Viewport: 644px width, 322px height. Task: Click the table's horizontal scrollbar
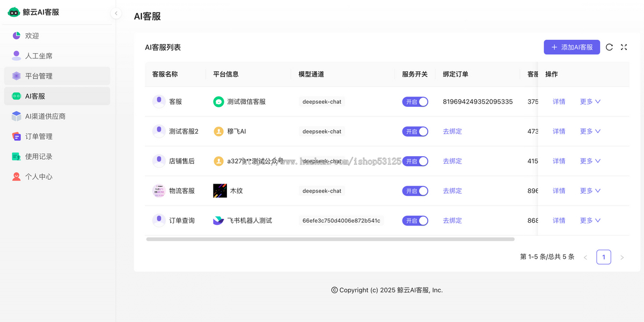click(330, 239)
